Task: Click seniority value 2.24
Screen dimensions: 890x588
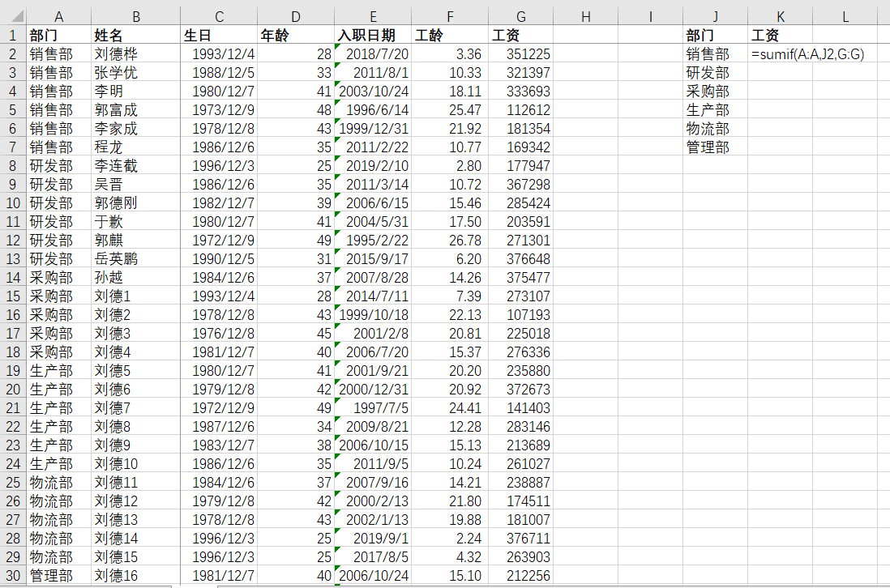Action: [x=469, y=539]
